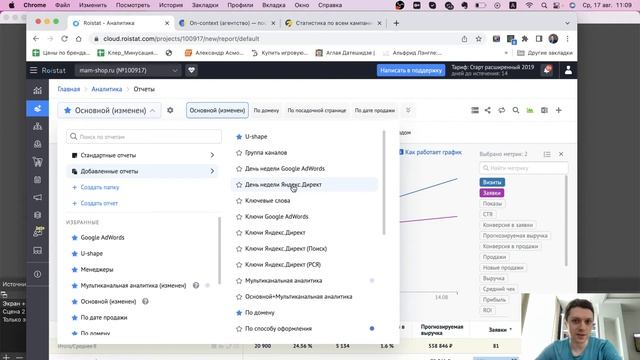The height and width of the screenshot is (360, 640).
Task: Open the dashboard icon in left sidebar
Action: 38,91
